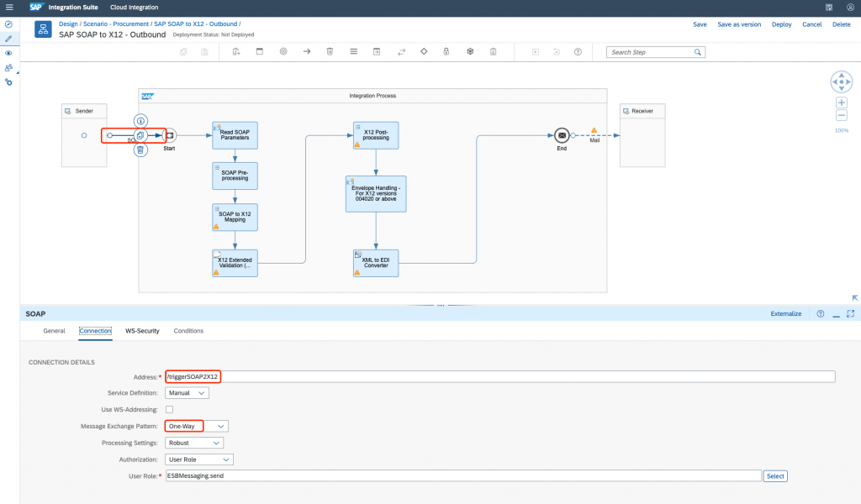The image size is (861, 504).
Task: Select the SOAP to X12 Mapping step
Action: pos(235,218)
